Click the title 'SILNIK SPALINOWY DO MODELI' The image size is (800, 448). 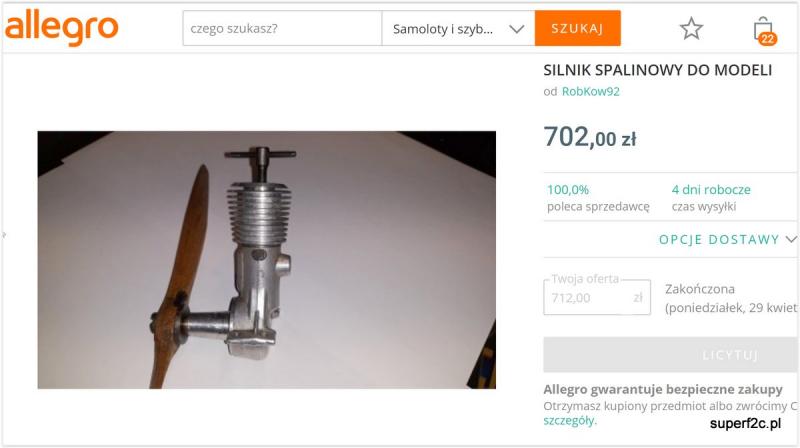pos(658,70)
